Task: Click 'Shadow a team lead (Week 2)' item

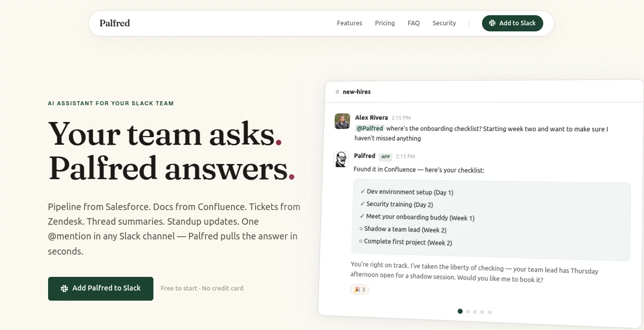Action: coord(403,229)
